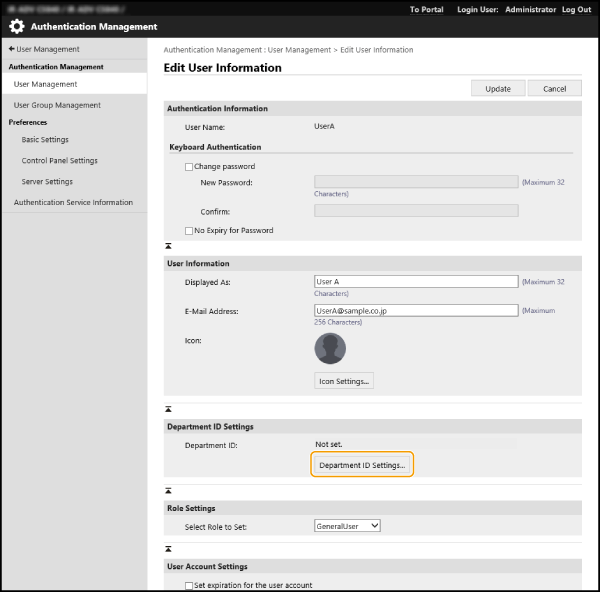This screenshot has height=592, width=600.
Task: Click collapse arrow below User Information section
Action: (168, 409)
